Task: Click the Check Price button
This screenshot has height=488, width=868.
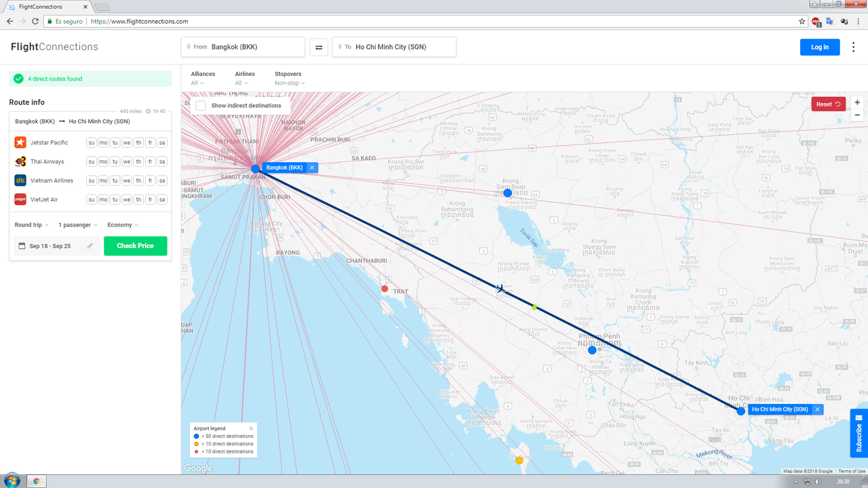Action: (136, 246)
